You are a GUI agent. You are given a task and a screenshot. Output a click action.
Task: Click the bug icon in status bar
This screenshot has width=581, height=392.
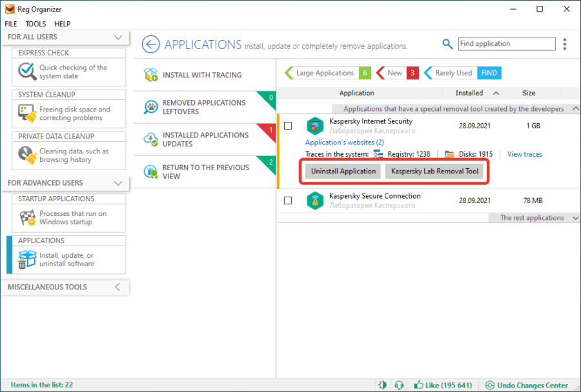point(383,385)
